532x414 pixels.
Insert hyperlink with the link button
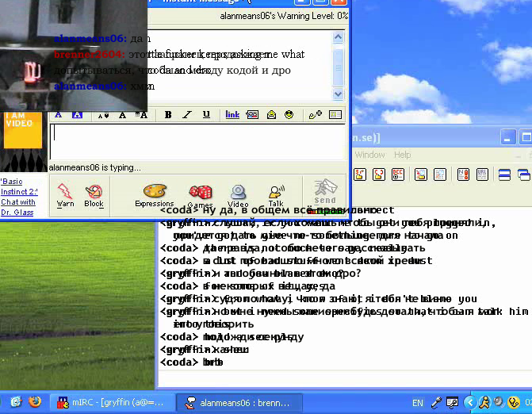pos(232,115)
